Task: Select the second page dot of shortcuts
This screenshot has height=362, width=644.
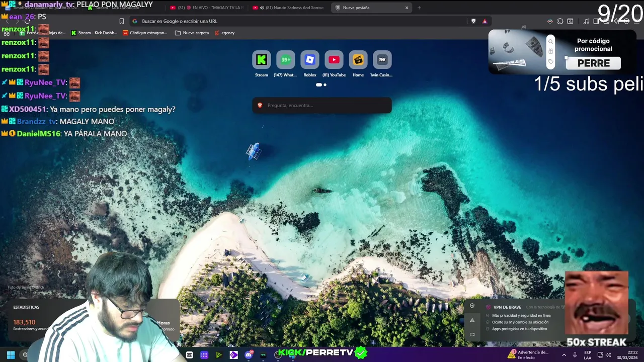Action: 325,85
